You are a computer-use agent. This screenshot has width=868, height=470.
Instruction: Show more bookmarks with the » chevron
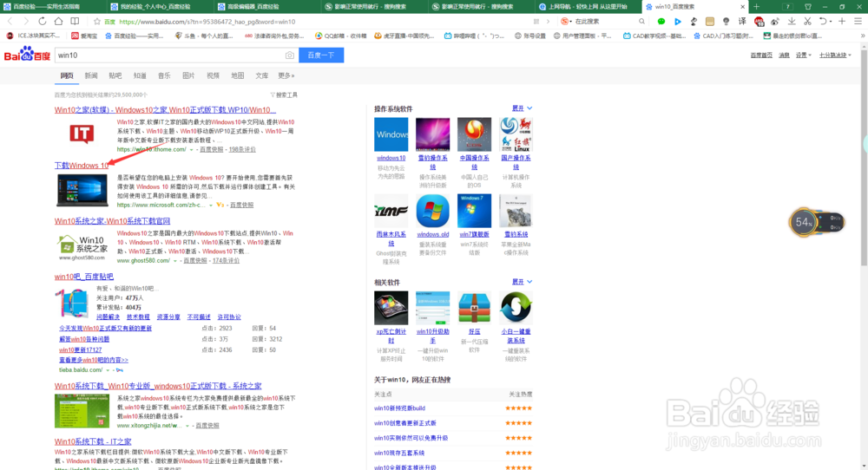[862, 36]
